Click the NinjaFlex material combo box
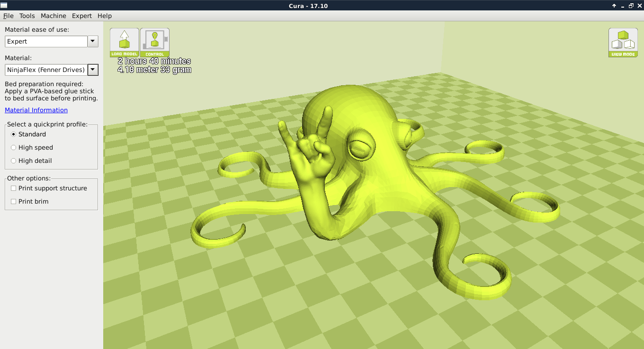The image size is (644, 349). [46, 70]
